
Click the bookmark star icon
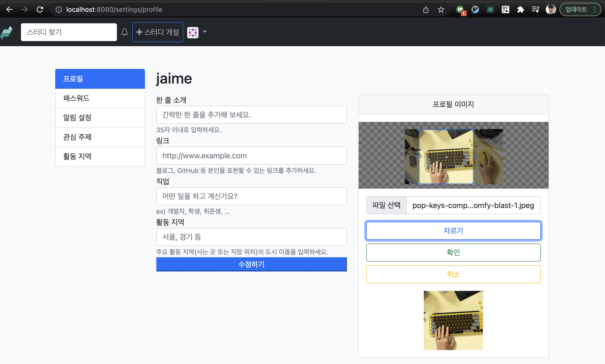(x=441, y=9)
